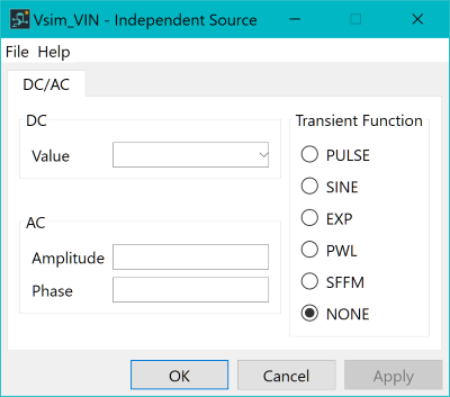The height and width of the screenshot is (397, 450).
Task: Click the Apply button
Action: 393,375
